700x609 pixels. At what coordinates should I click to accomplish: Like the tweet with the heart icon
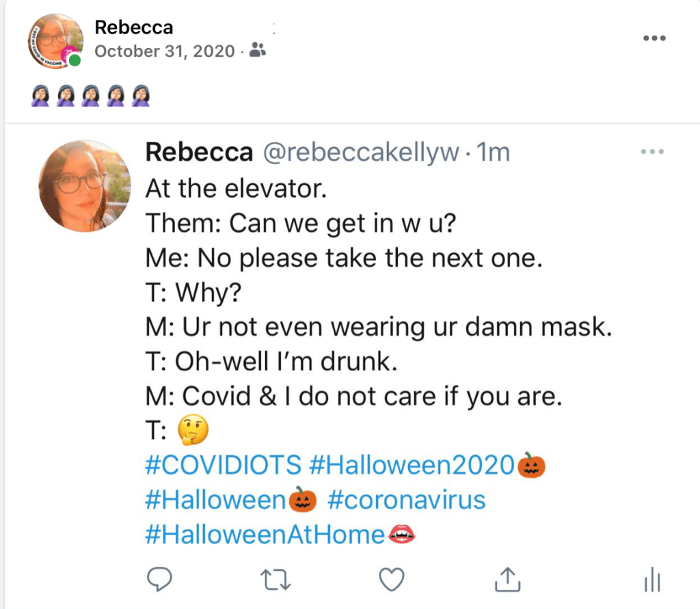(x=392, y=580)
